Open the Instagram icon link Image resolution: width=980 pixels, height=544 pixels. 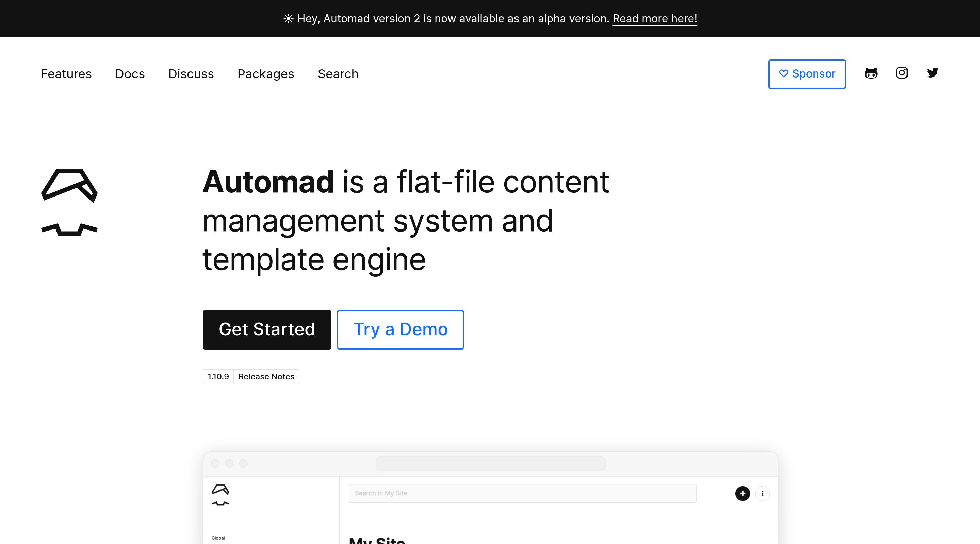902,73
